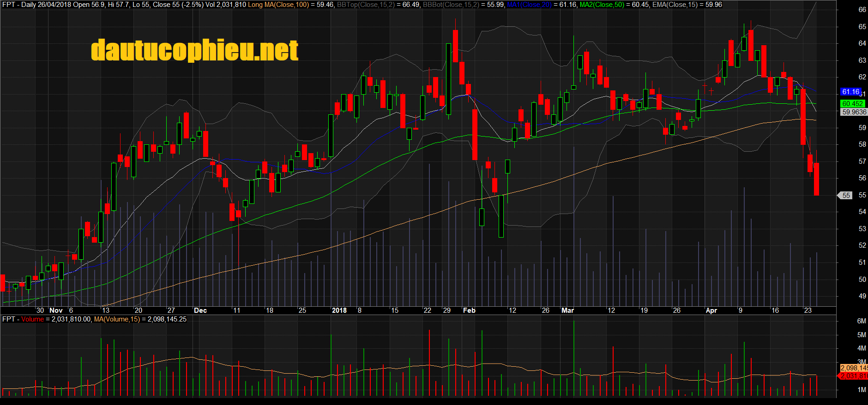Click the Feb label on the date axis
The width and height of the screenshot is (868, 405).
(469, 310)
